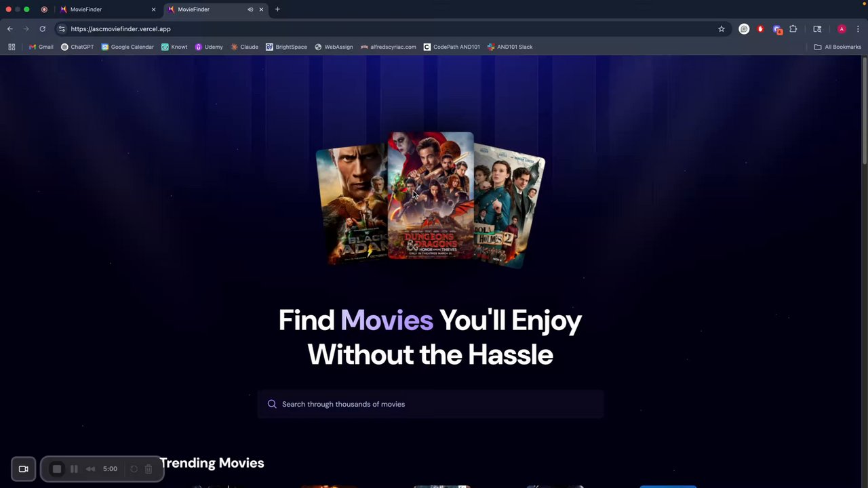Restart the recording with circular arrow
Viewport: 868px width, 488px height.
click(134, 469)
